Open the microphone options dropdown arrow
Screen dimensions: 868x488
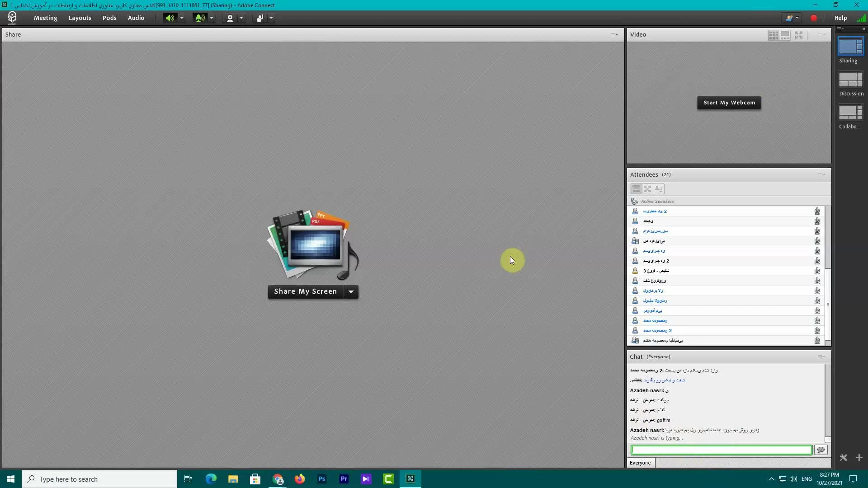pyautogui.click(x=212, y=18)
